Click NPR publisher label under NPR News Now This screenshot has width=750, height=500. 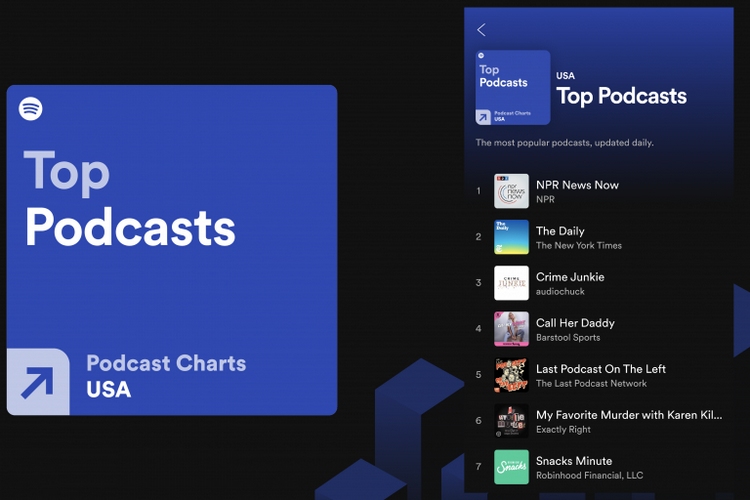click(x=545, y=200)
